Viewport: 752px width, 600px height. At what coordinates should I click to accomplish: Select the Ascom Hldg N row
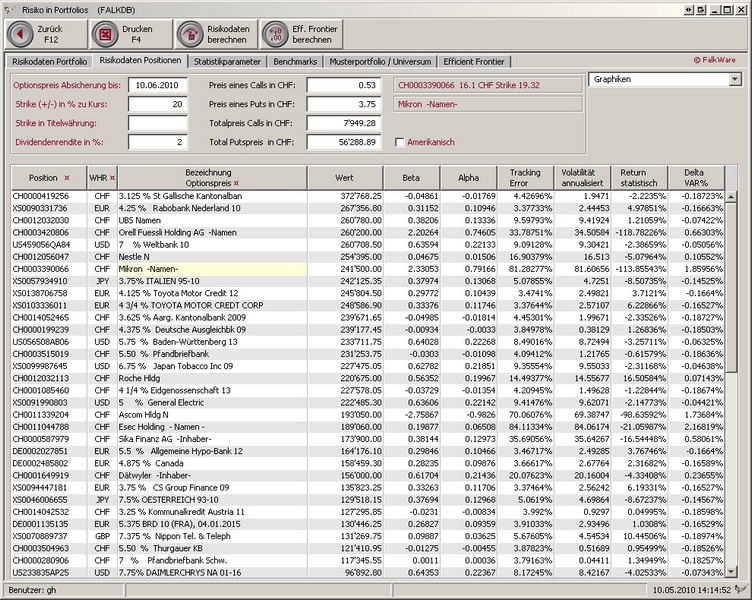[368, 415]
